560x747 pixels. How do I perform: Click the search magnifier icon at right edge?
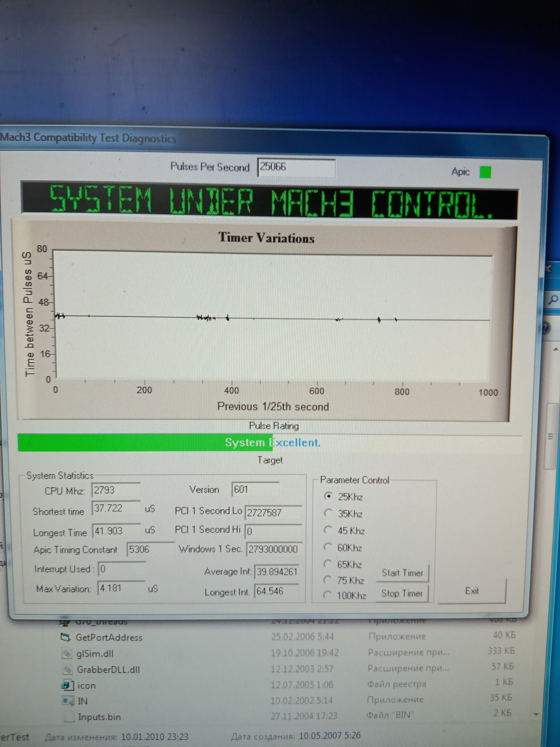(554, 300)
